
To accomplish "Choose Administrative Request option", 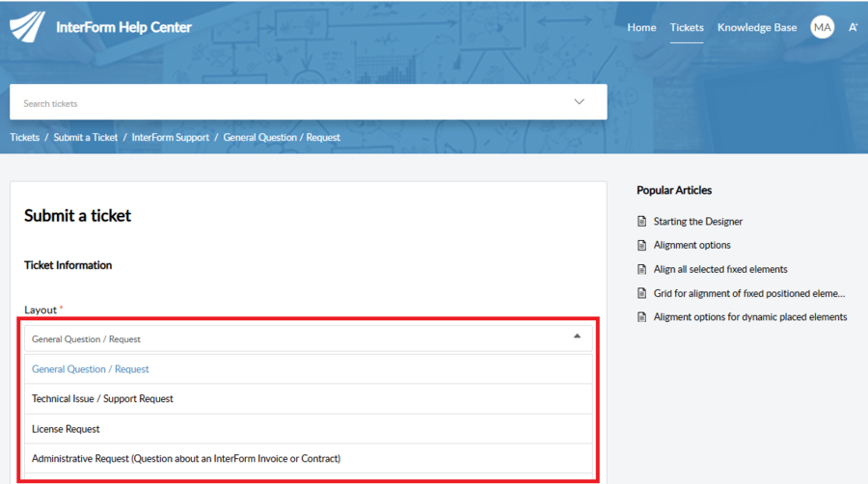I will click(x=309, y=459).
